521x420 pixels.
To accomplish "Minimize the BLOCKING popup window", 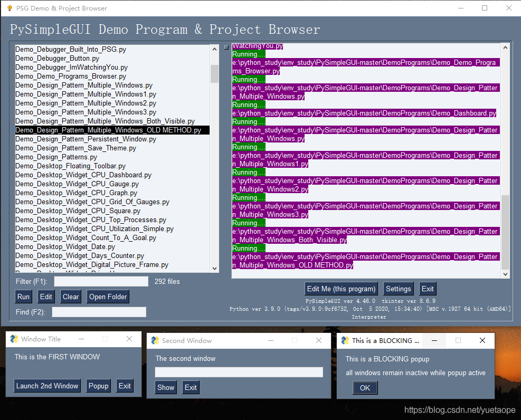I will (434, 340).
